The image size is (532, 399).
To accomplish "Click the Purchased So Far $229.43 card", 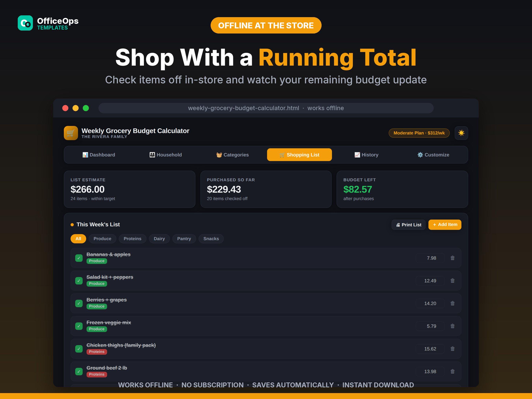I will [266, 189].
